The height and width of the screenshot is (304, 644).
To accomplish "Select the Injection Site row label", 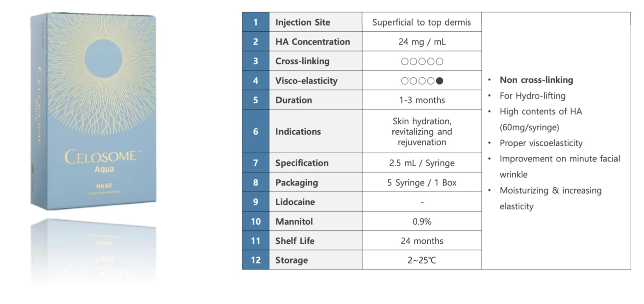I will click(x=303, y=22).
